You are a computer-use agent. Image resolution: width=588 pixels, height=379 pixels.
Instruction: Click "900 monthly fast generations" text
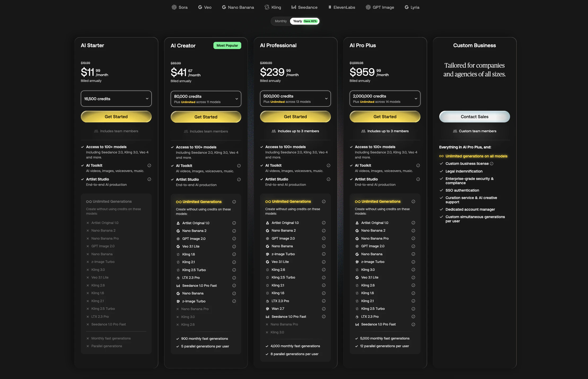click(205, 339)
